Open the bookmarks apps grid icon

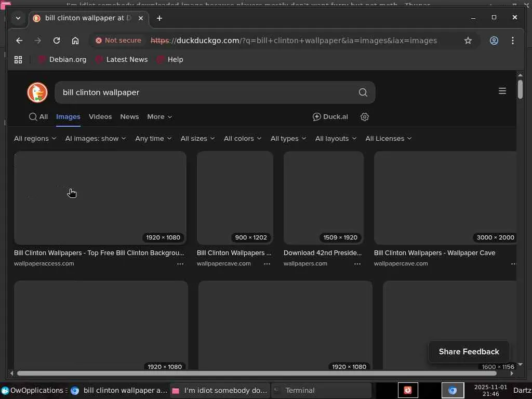18,60
